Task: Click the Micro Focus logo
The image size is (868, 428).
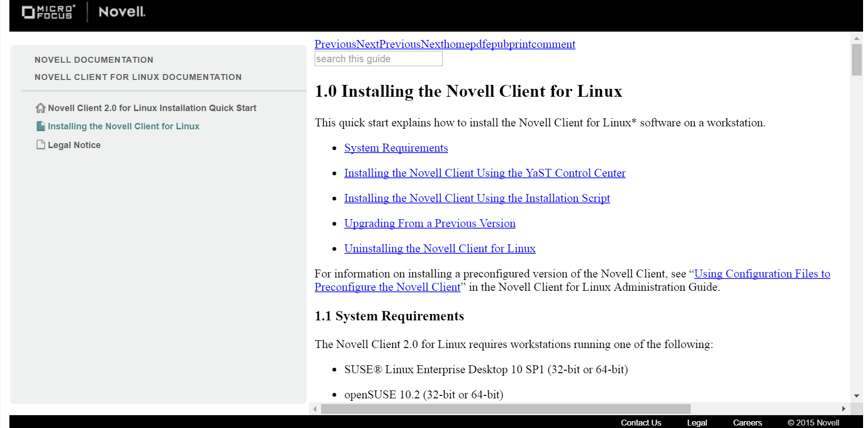Action: (48, 12)
